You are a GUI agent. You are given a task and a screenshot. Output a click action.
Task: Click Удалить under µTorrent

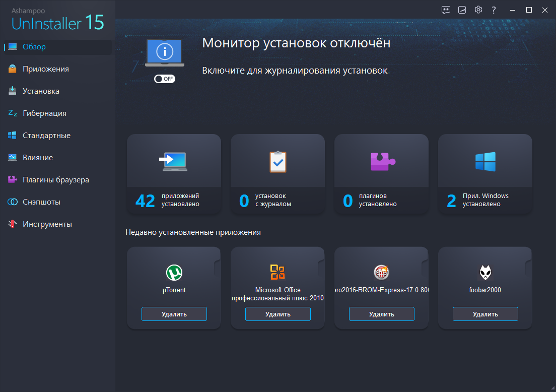pos(174,314)
